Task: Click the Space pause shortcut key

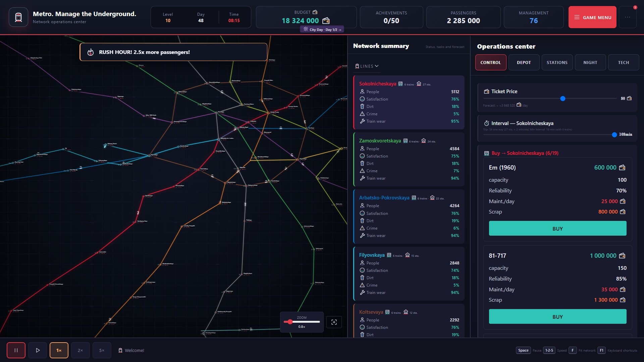Action: click(x=523, y=350)
